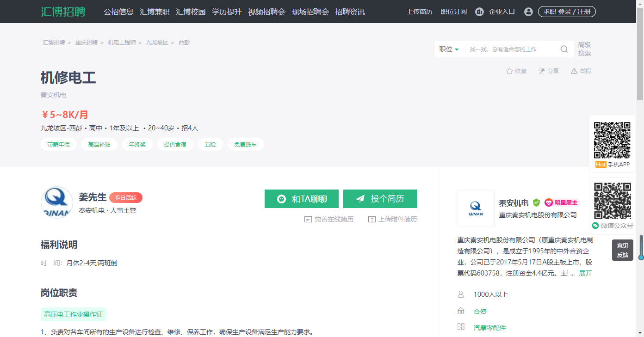
Task: Open 学历提升 in the top navigation
Action: click(227, 12)
